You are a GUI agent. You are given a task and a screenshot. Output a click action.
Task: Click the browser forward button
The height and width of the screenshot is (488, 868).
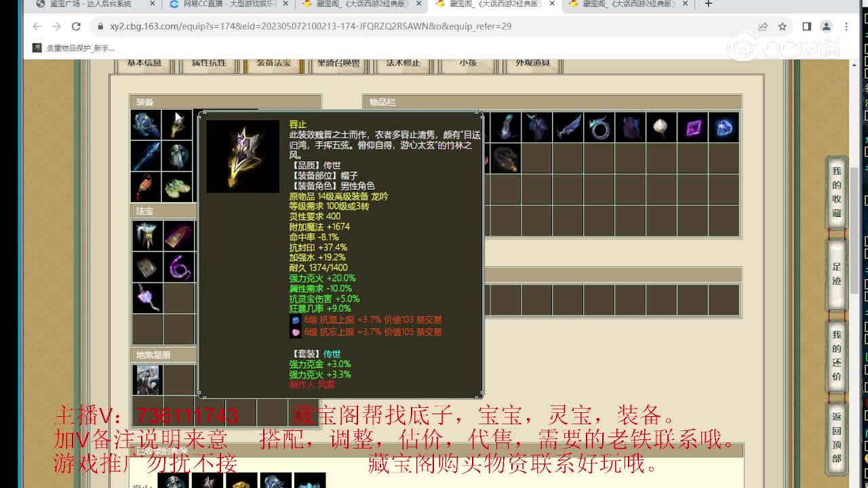56,26
